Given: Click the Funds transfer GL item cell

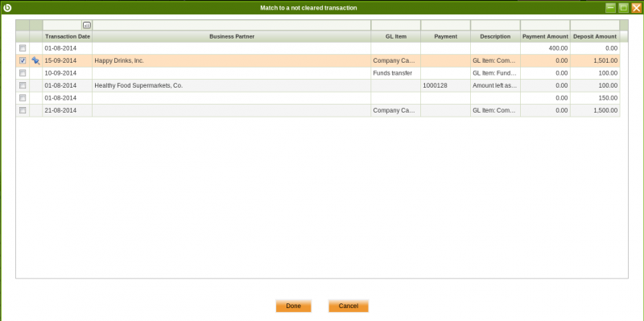Looking at the screenshot, I should 396,73.
